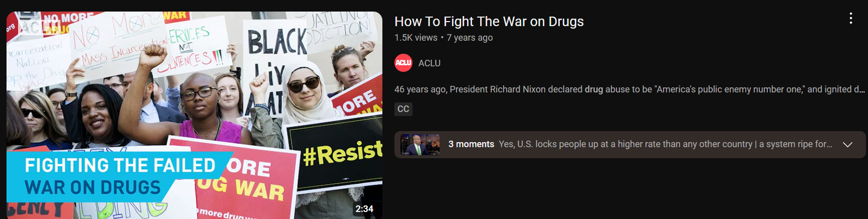Click the "BLACK" protest sign in the thumbnail
The image size is (868, 219).
point(277,41)
